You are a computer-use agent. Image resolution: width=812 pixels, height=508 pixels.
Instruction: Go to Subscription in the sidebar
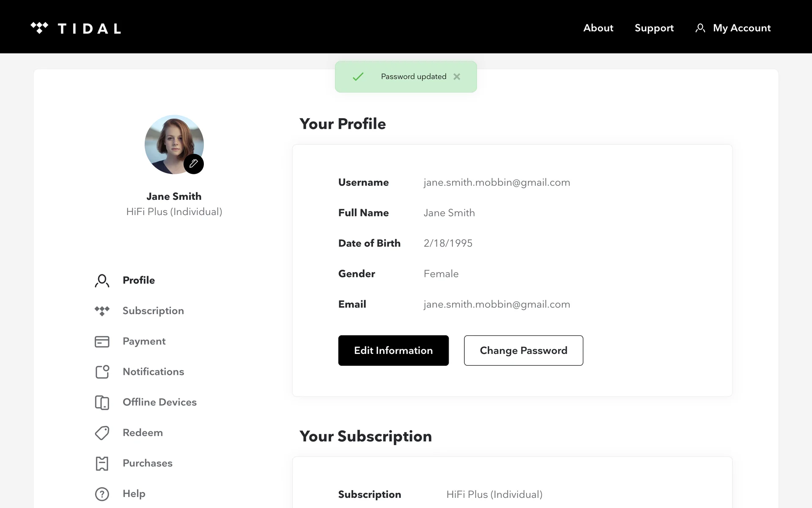coord(153,311)
